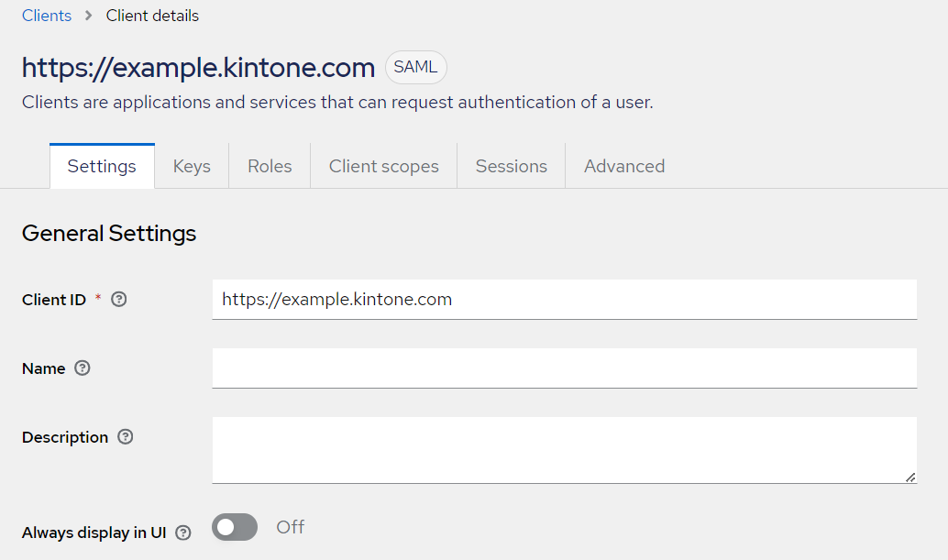Open help for Always display in UI

183,533
